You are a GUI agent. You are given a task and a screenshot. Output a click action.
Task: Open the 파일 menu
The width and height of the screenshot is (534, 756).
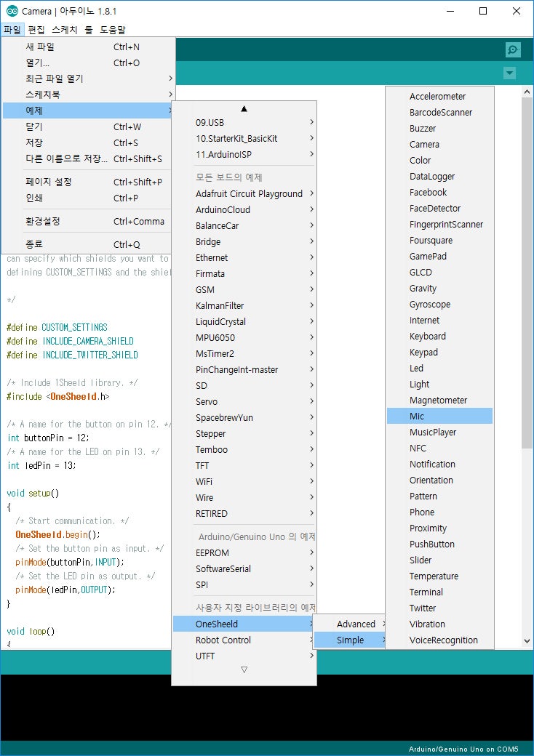tap(12, 29)
